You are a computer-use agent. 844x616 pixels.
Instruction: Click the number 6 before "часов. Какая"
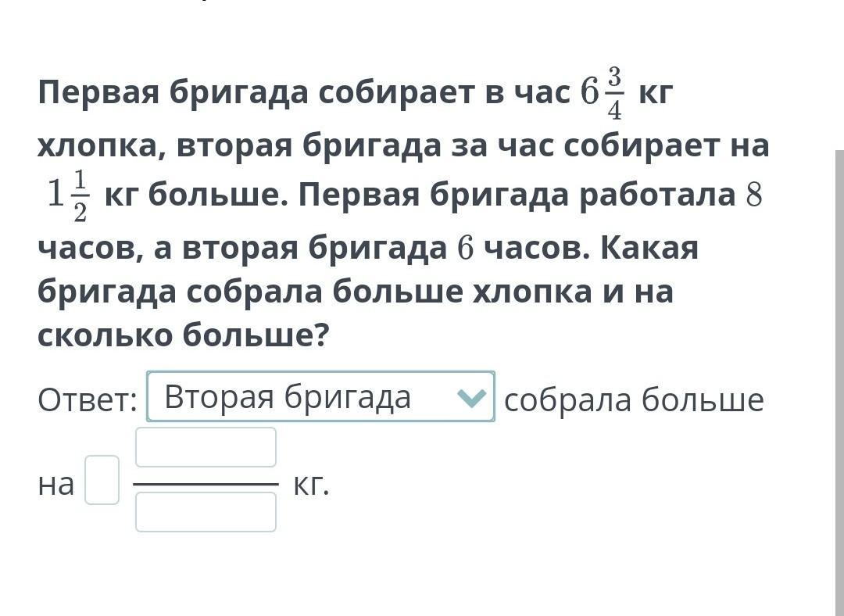(466, 249)
